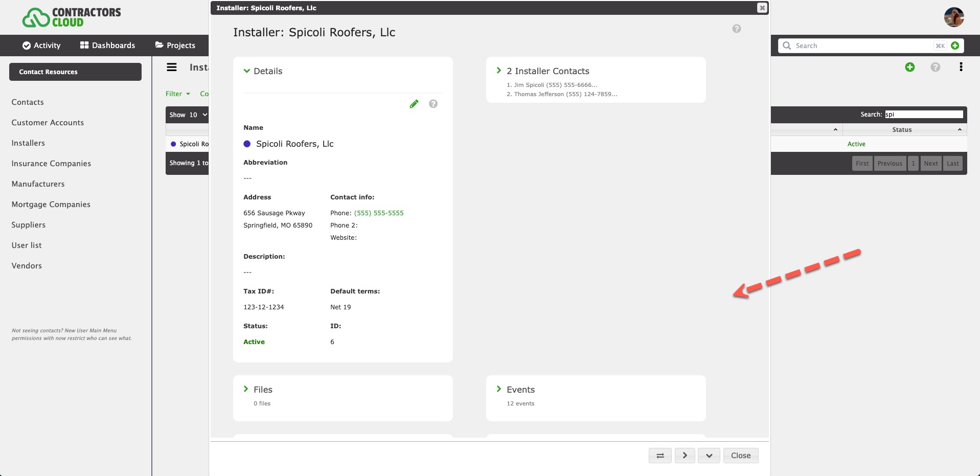Screen dimensions: 980x476
Task: Open User list in the sidebar
Action: 27,245
